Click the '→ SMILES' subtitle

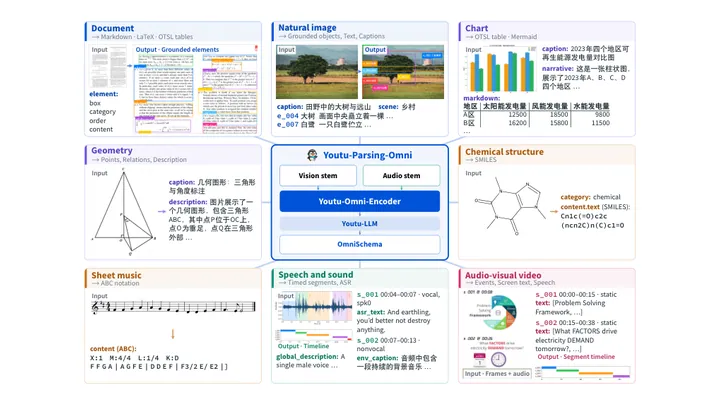point(481,160)
